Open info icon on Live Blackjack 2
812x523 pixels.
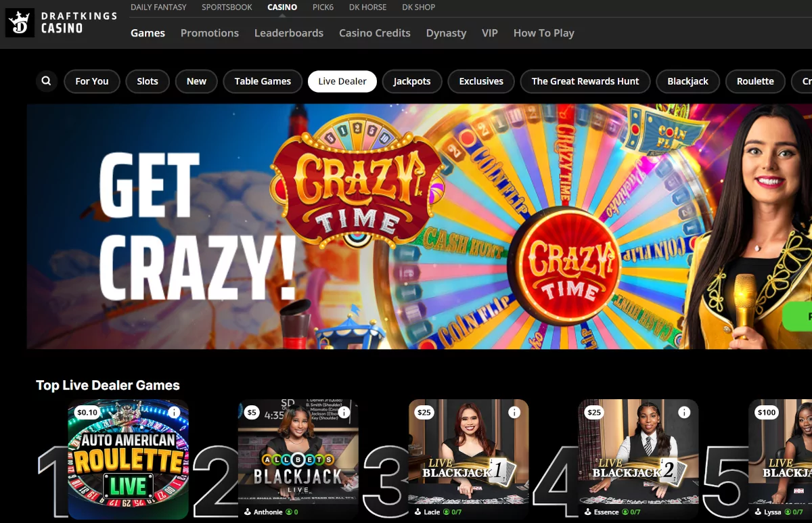click(x=683, y=413)
